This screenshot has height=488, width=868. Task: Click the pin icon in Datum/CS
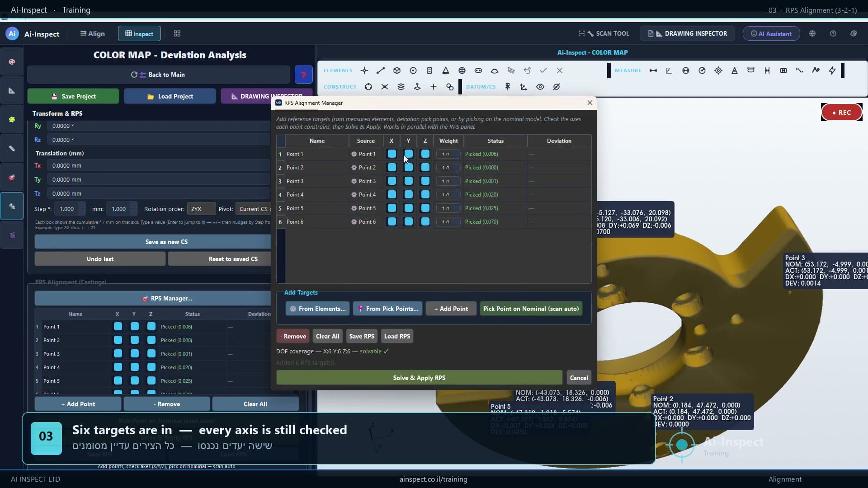(507, 87)
